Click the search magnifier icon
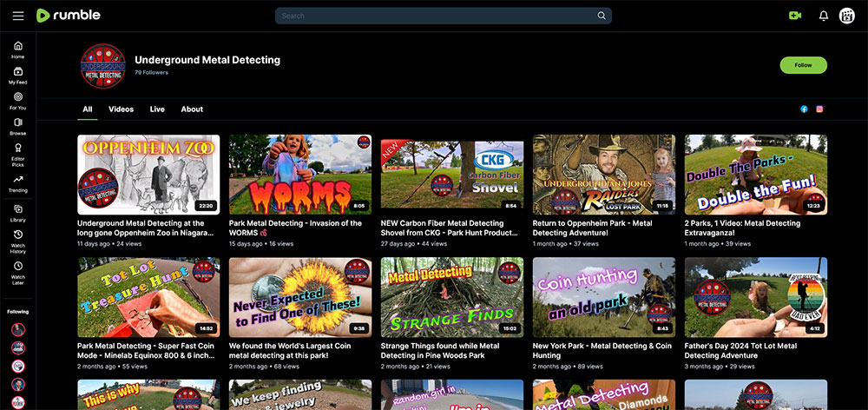 click(x=602, y=16)
